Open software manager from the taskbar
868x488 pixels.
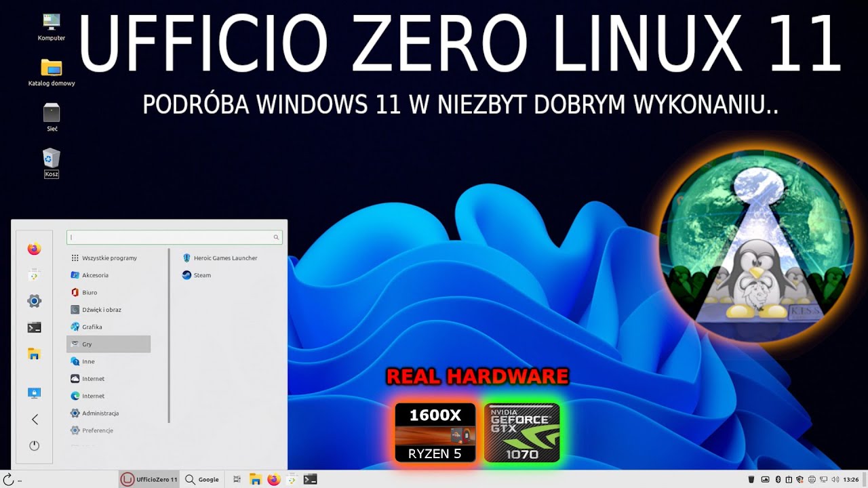click(292, 479)
